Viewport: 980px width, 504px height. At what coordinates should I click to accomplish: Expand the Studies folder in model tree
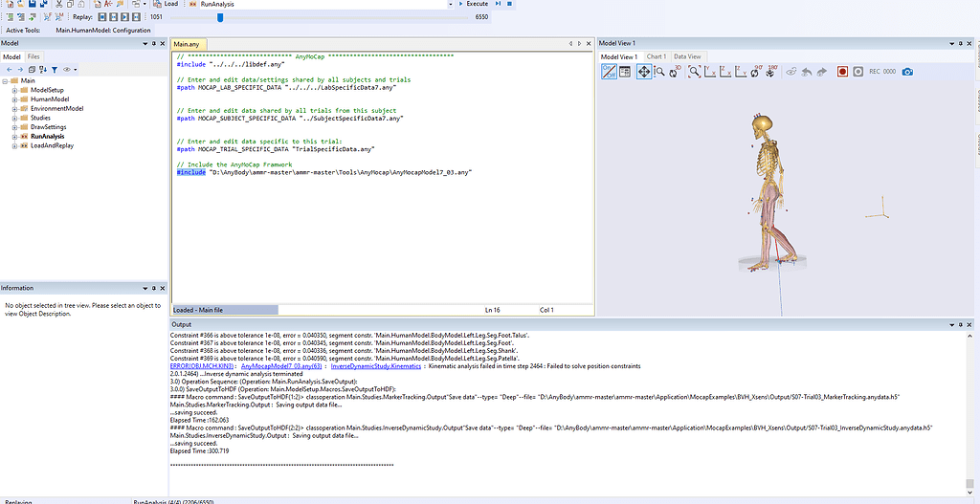click(15, 118)
